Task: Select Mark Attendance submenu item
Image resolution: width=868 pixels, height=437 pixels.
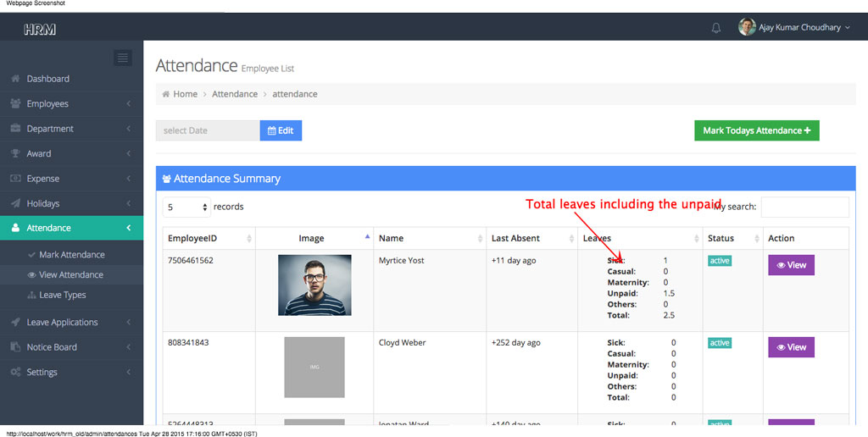Action: (72, 254)
